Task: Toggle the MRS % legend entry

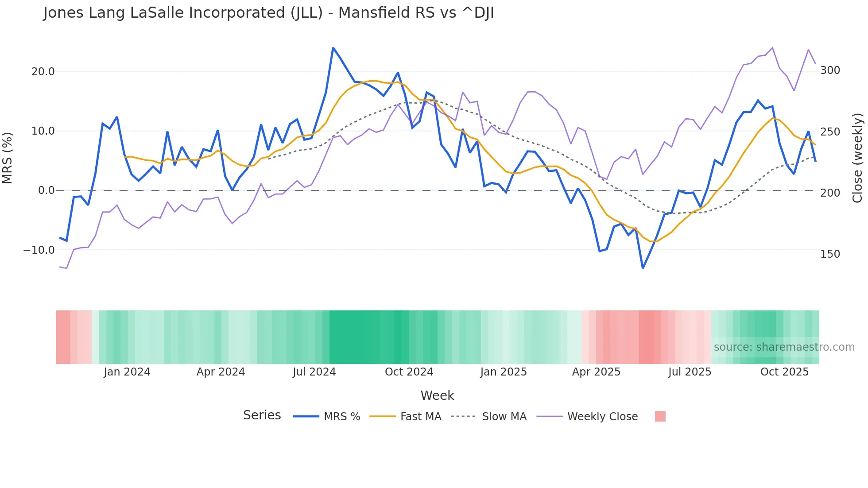Action: point(326,416)
